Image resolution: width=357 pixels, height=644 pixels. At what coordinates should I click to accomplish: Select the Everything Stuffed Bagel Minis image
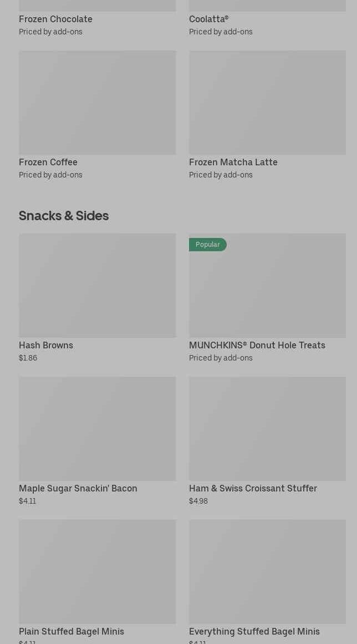267,572
